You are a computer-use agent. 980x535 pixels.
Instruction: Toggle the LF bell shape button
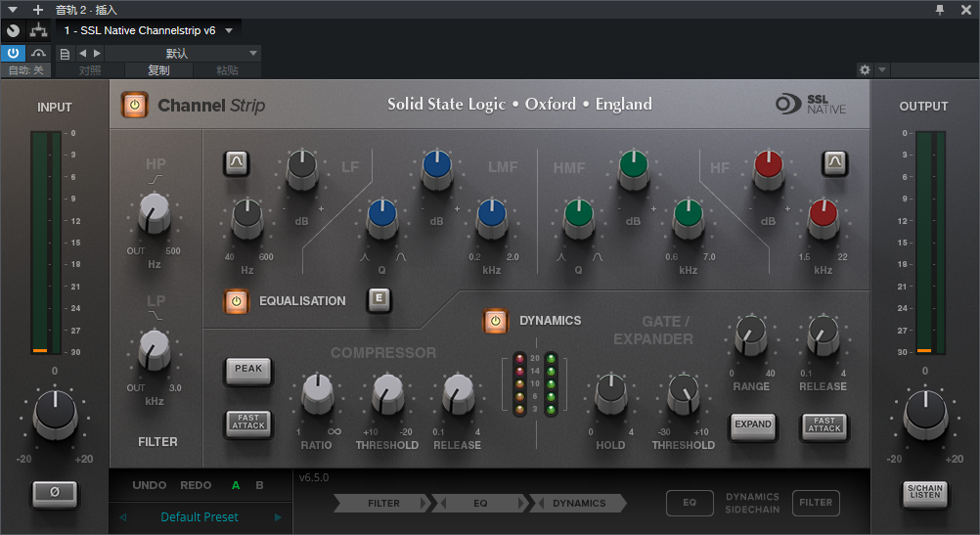[237, 162]
